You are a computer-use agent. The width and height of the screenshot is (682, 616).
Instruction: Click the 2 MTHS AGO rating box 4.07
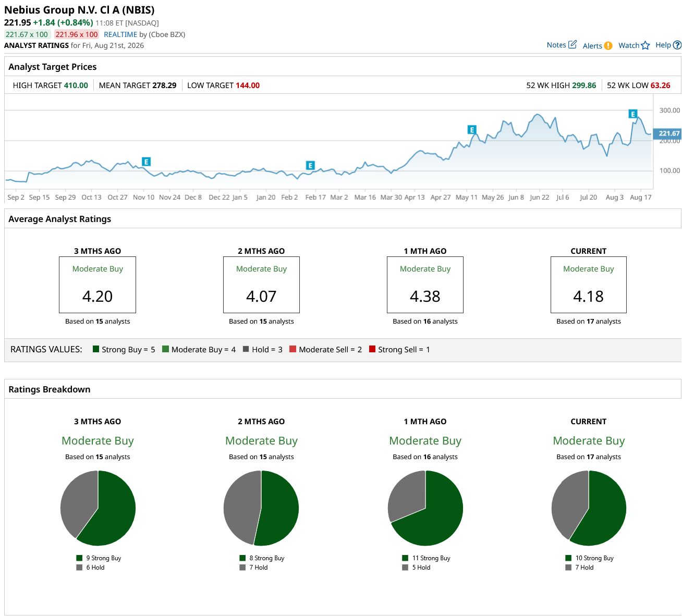tap(261, 285)
